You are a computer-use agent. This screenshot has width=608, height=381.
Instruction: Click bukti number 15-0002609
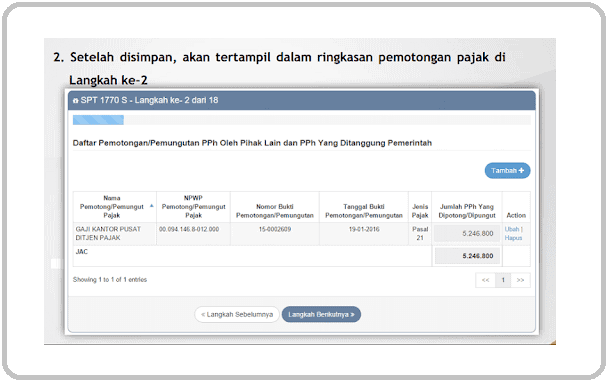point(275,229)
